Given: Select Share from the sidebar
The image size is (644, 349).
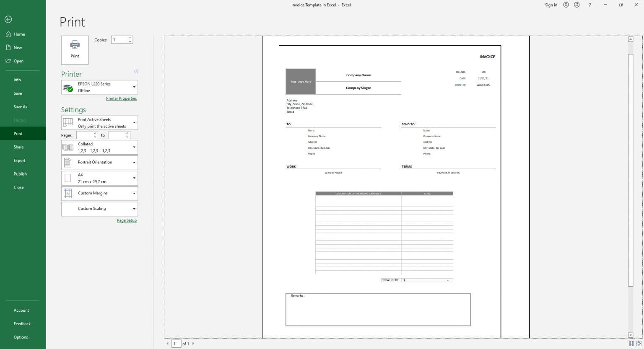Looking at the screenshot, I should pyautogui.click(x=18, y=147).
